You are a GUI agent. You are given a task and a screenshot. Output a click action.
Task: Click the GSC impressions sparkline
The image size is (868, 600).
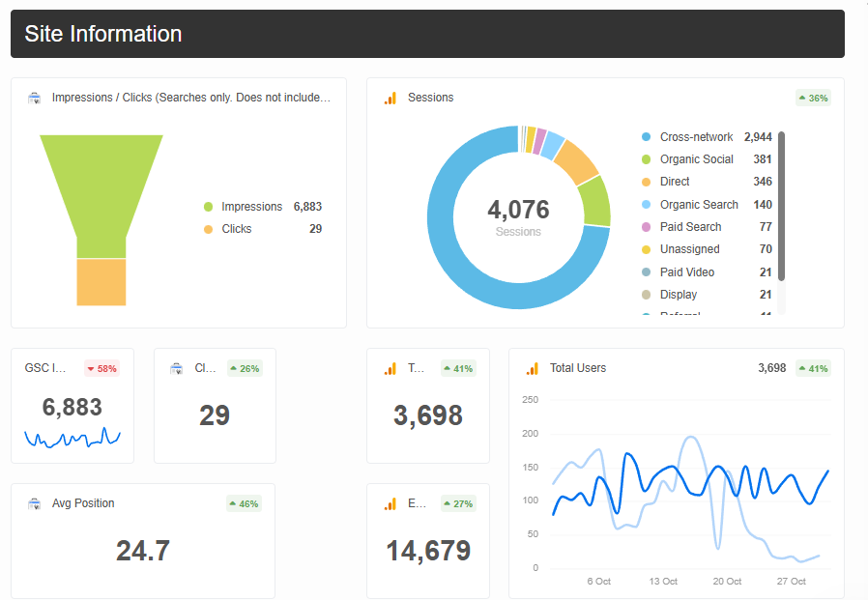(72, 438)
